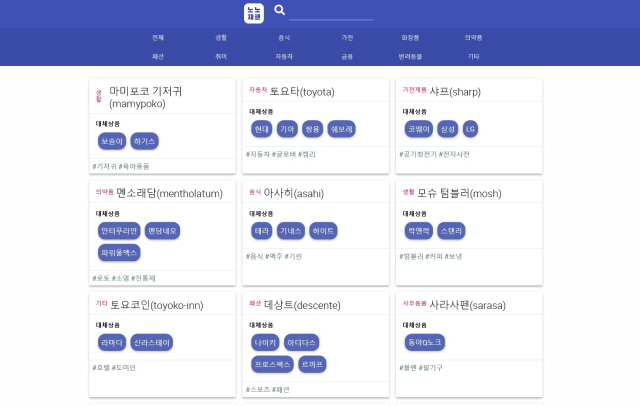Click the LG chip under Sharp

click(x=470, y=129)
